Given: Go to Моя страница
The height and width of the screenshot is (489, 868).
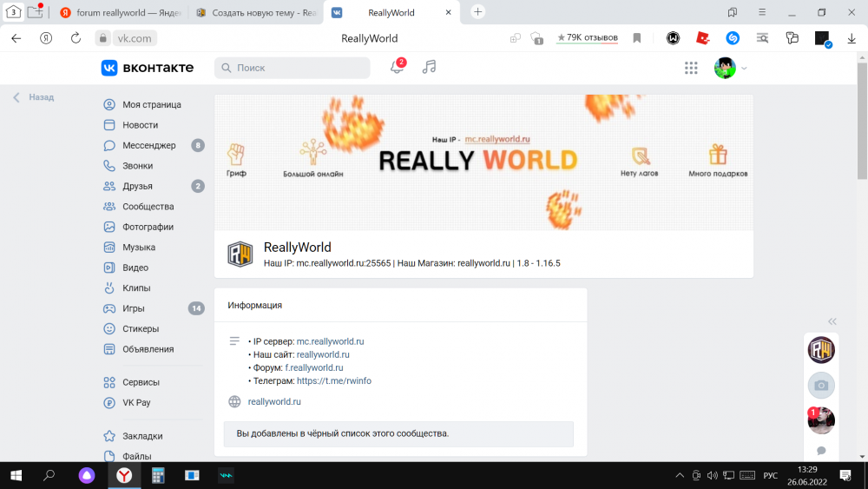Looking at the screenshot, I should (154, 105).
